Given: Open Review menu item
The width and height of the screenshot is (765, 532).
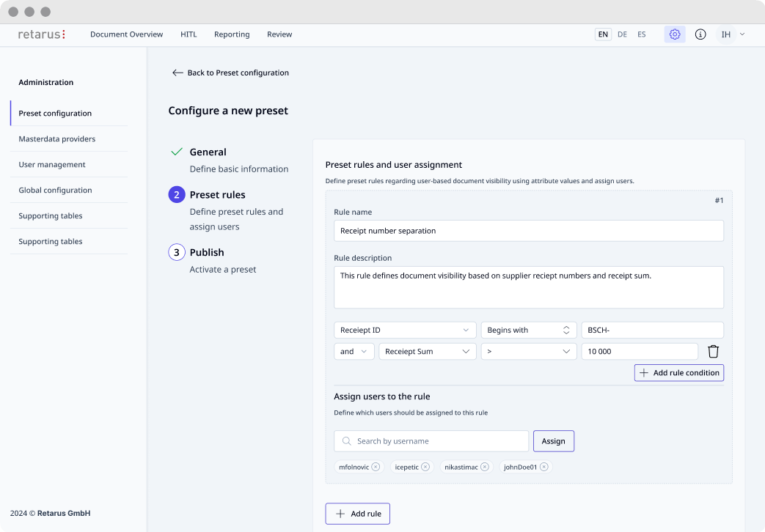Looking at the screenshot, I should pyautogui.click(x=279, y=34).
